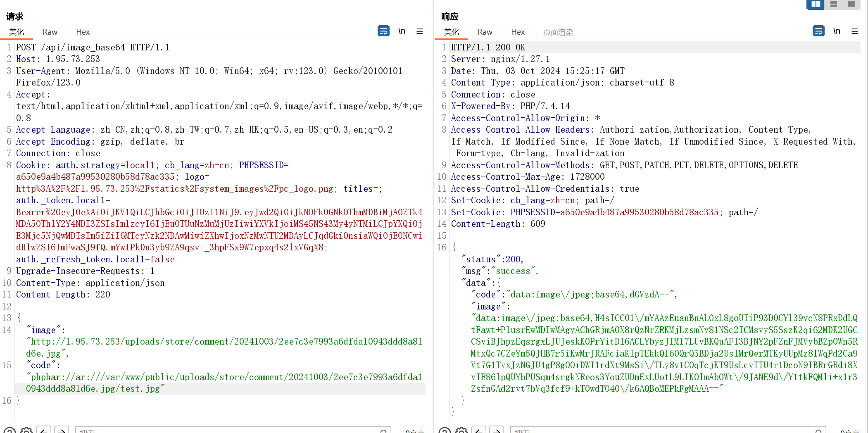Open response panel help icon
Viewport: 868px width, 433px height.
coord(445,431)
